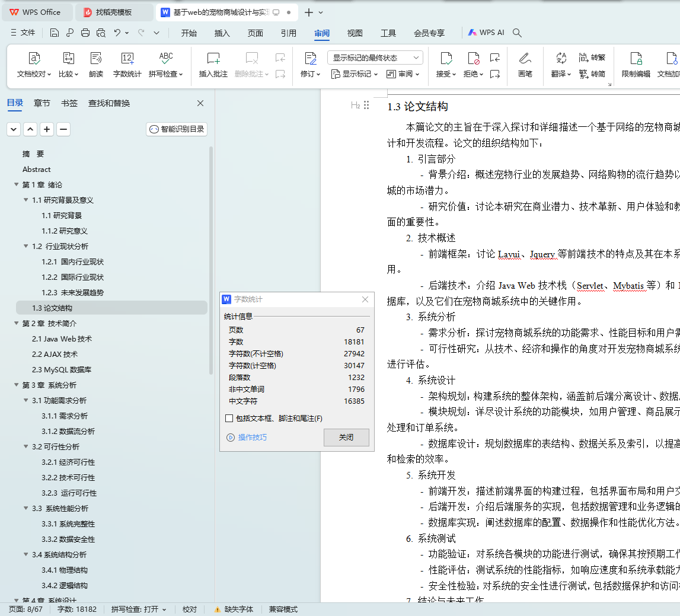This screenshot has width=680, height=616.
Task: Click the minus button in outline panel
Action: (x=63, y=129)
